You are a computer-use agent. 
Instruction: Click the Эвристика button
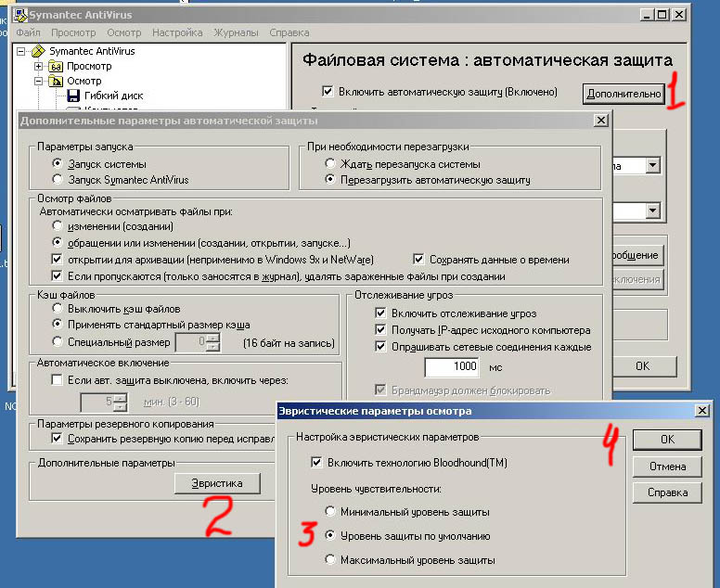(x=217, y=483)
